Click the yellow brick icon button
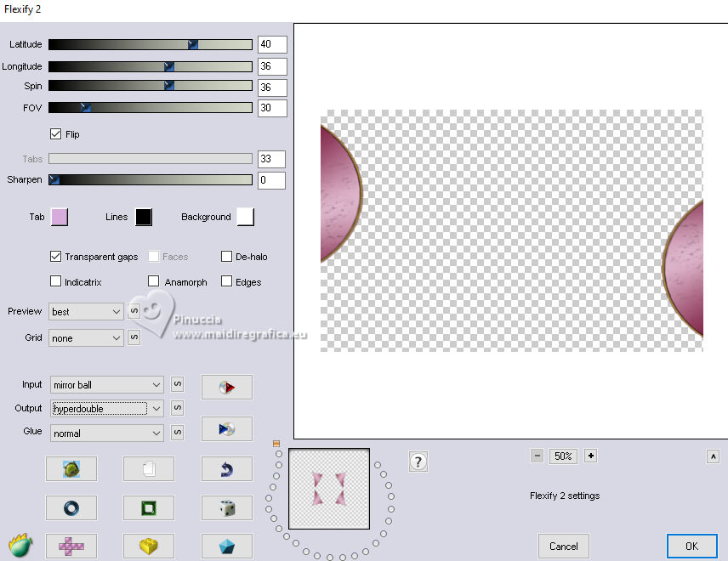Viewport: 728px width, 561px height. [x=149, y=547]
